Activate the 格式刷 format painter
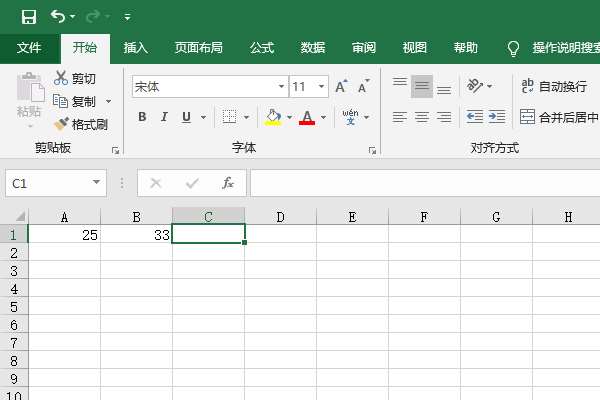Screen dimensions: 600x400 [x=81, y=124]
